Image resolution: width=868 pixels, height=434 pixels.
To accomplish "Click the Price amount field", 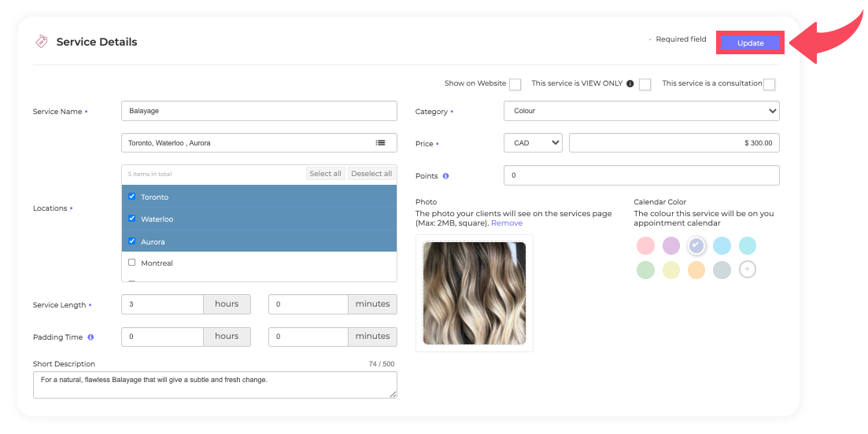I will click(674, 142).
